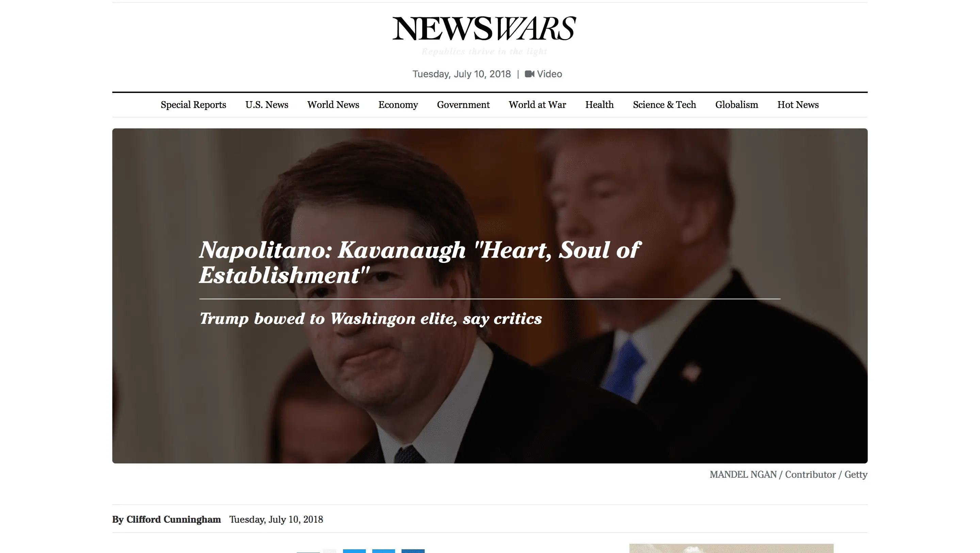Click the NewsWars logo
The height and width of the screenshot is (553, 980).
tap(484, 29)
